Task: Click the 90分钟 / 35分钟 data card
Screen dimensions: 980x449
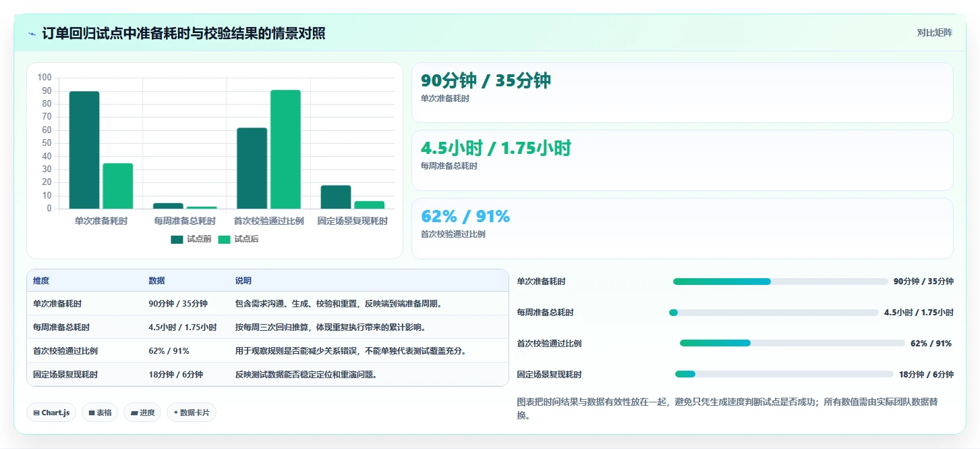Action: point(682,93)
